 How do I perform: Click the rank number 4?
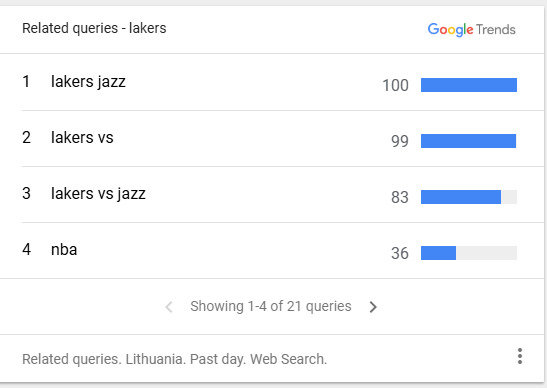[x=27, y=249]
